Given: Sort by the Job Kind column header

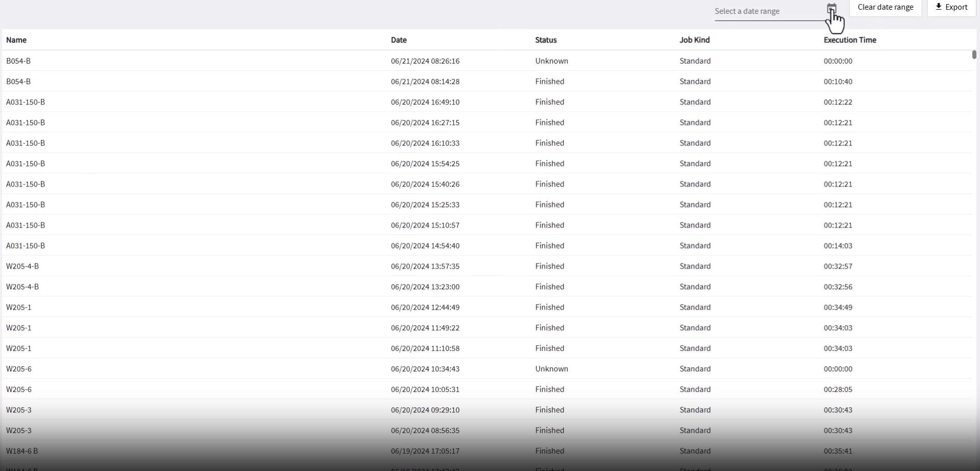Looking at the screenshot, I should 695,40.
